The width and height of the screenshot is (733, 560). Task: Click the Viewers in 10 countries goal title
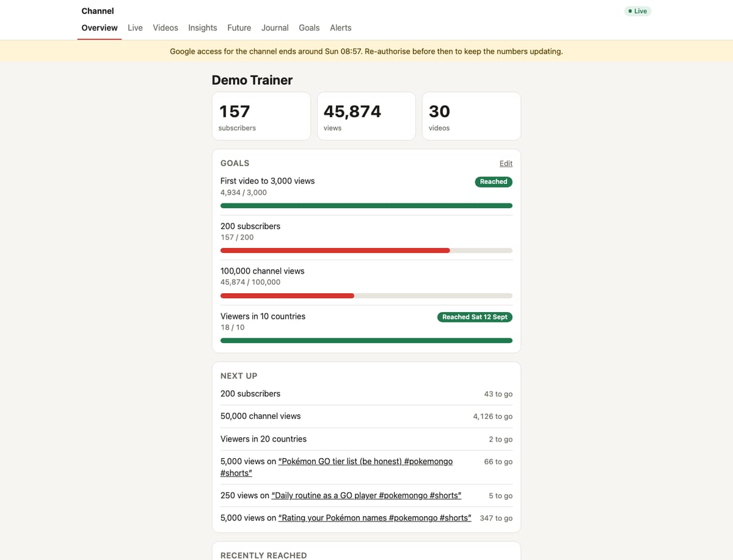pos(263,316)
